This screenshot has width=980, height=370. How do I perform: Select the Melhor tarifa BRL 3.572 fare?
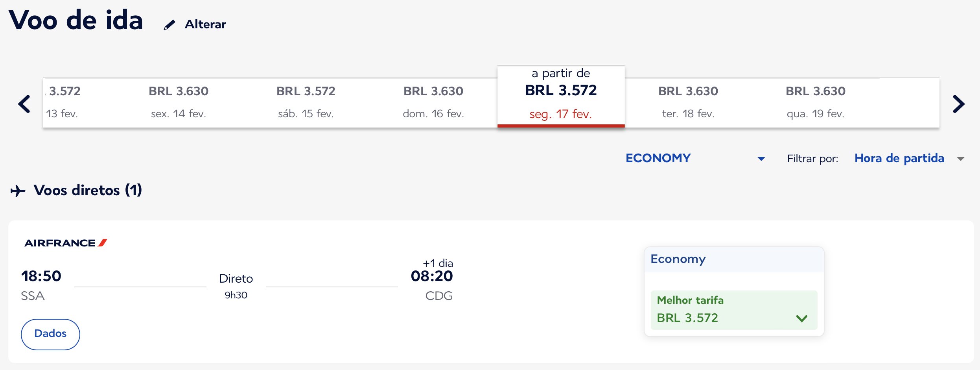click(x=734, y=310)
